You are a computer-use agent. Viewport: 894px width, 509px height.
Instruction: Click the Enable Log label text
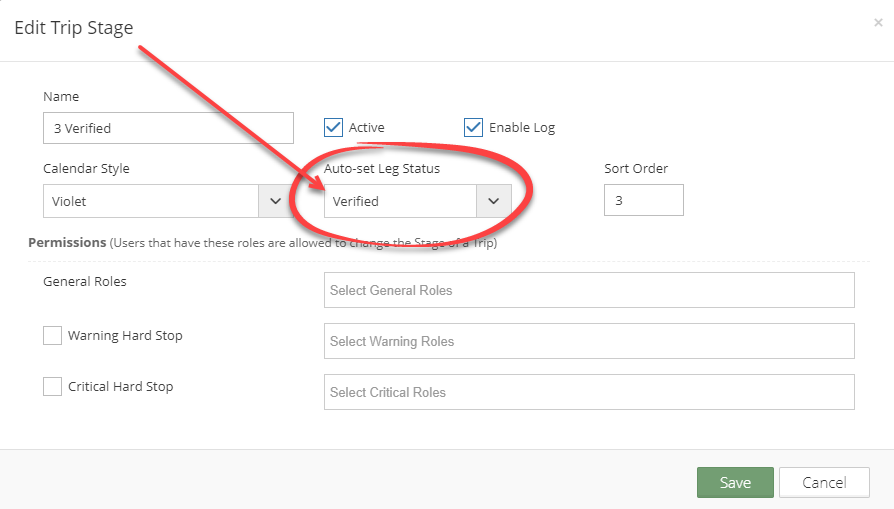pyautogui.click(x=522, y=128)
